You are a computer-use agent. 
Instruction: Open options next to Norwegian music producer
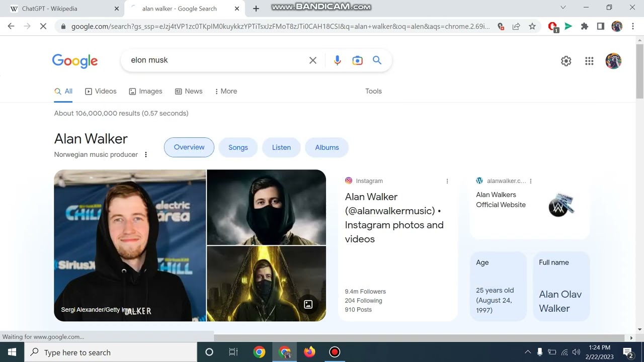(x=146, y=154)
